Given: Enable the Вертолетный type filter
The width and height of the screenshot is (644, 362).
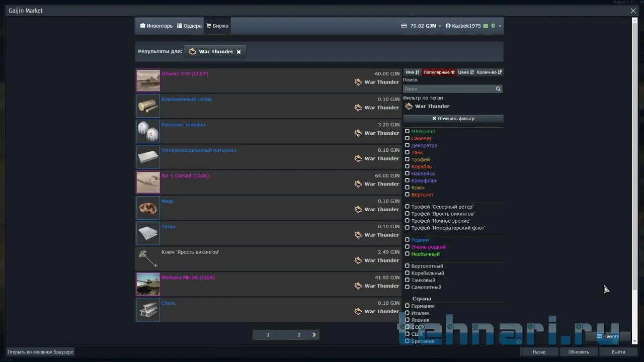Looking at the screenshot, I should pyautogui.click(x=407, y=266).
